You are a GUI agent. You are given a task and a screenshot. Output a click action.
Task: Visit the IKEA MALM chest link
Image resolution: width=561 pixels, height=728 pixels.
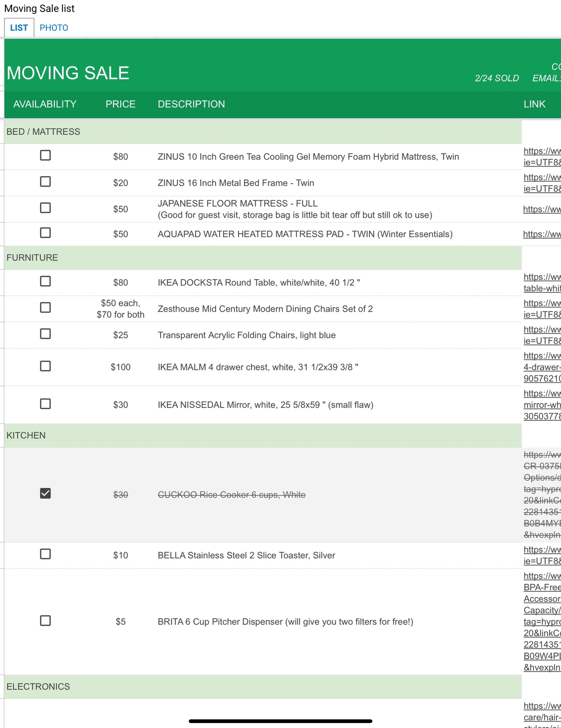click(542, 367)
